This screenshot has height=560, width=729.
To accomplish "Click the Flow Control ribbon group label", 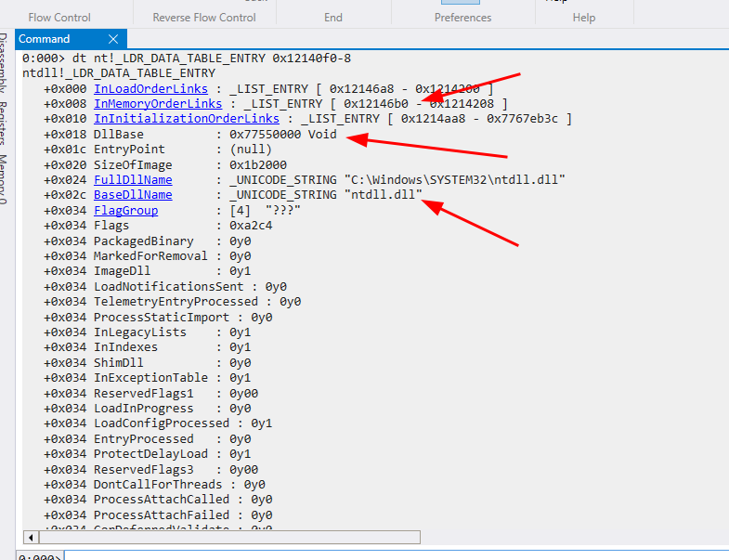I will click(x=59, y=17).
